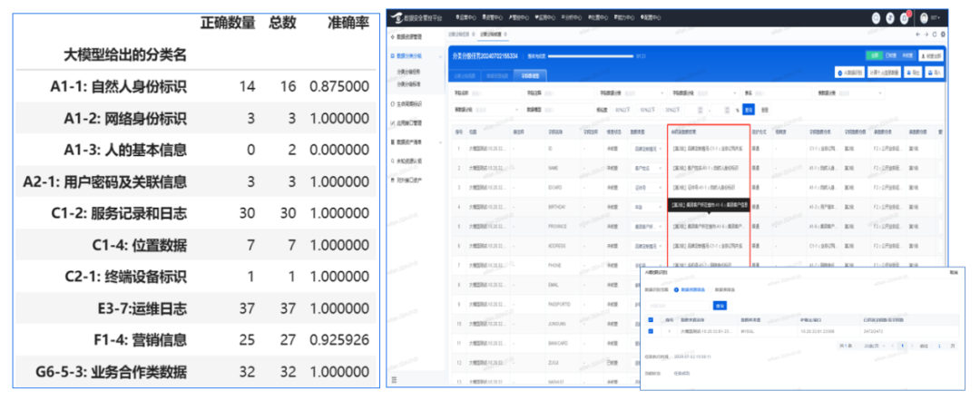This screenshot has height=400, width=980.
Task: Open 分类分级任务 in the sidebar submenu
Action: [408, 72]
